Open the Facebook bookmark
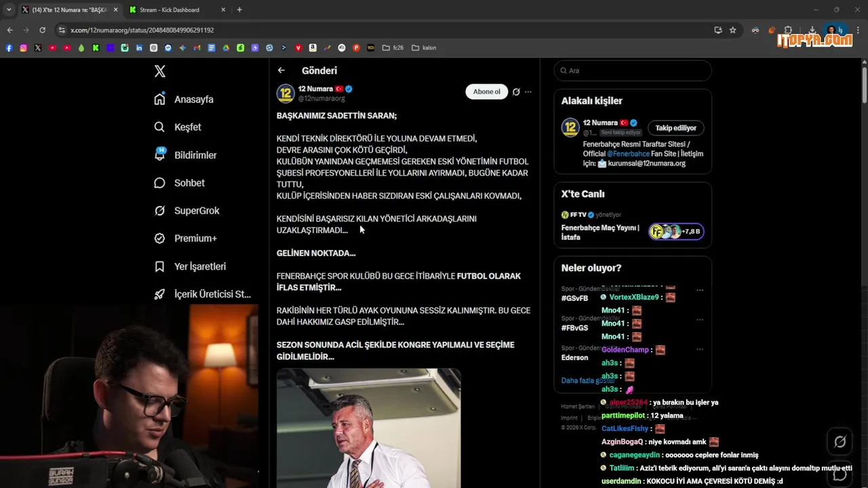868x488 pixels. [9, 47]
